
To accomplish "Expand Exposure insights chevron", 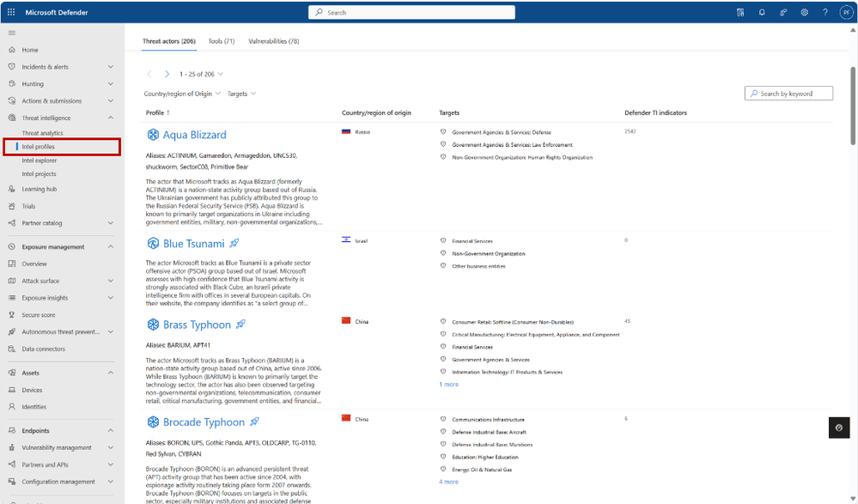I will coord(111,298).
